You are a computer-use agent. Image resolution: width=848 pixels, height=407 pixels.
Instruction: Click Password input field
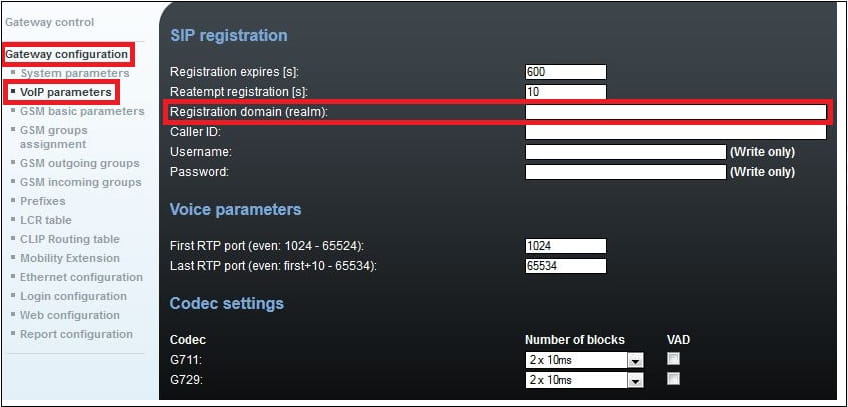625,172
